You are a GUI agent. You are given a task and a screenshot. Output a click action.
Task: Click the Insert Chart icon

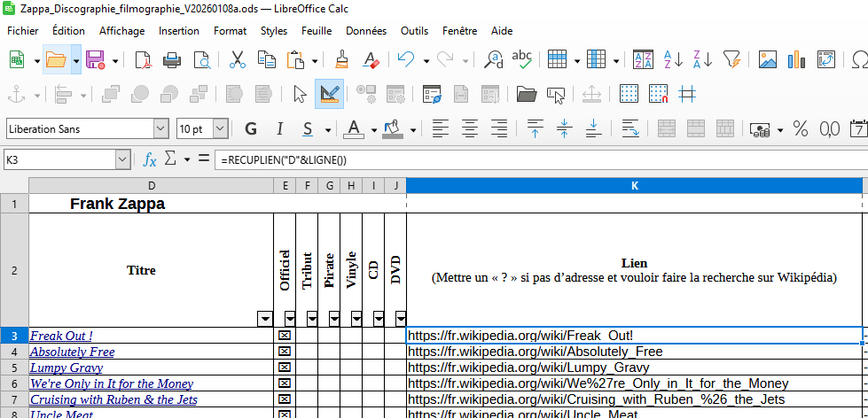pyautogui.click(x=796, y=59)
